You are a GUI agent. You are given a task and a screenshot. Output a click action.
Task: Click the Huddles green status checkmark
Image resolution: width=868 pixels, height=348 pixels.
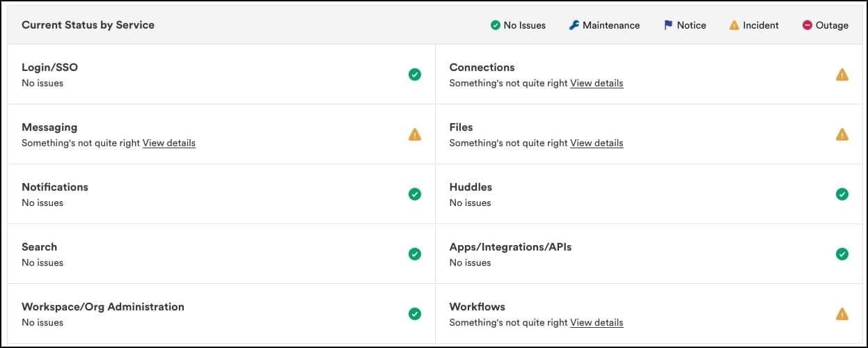coord(842,194)
